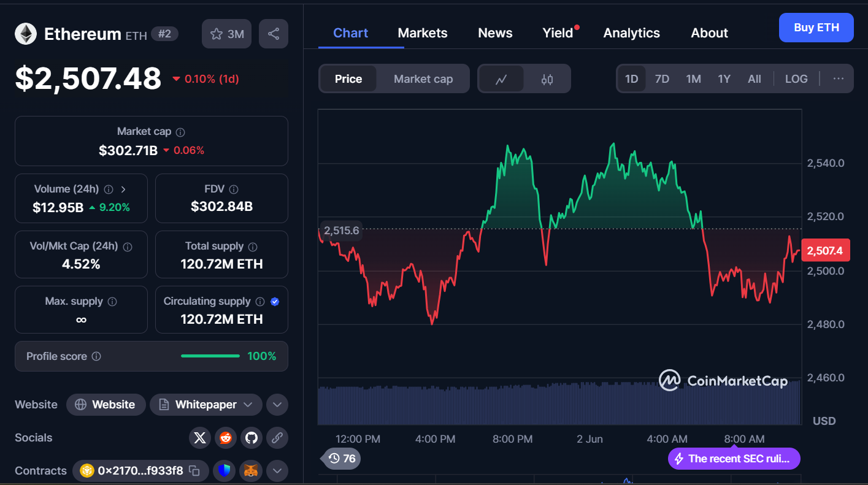Open Vol/Mkt Cap (24h) info icon
This screenshot has height=485, width=868.
click(128, 246)
